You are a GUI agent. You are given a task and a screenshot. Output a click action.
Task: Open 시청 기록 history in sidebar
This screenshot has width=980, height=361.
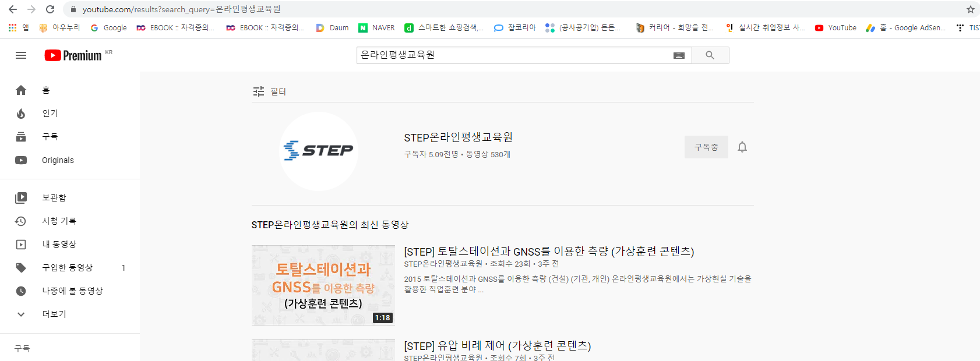(x=70, y=221)
